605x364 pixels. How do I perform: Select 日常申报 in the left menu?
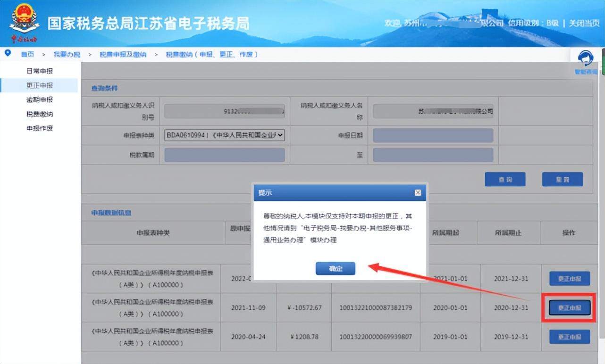pos(40,71)
